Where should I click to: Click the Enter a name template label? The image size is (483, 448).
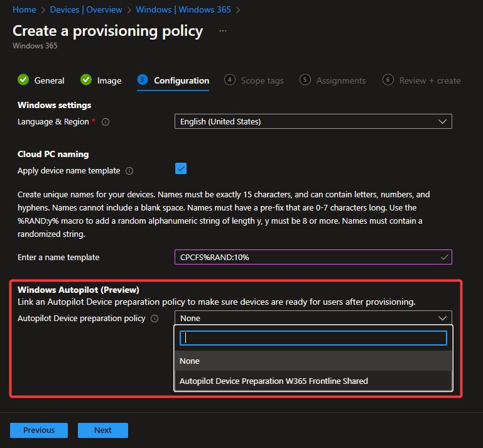click(58, 257)
